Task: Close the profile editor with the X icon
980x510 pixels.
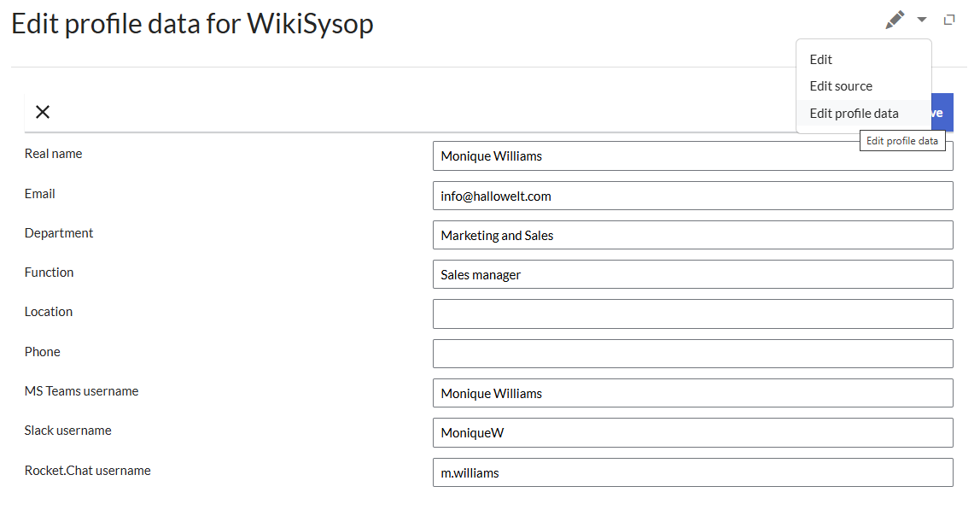Action: 43,112
